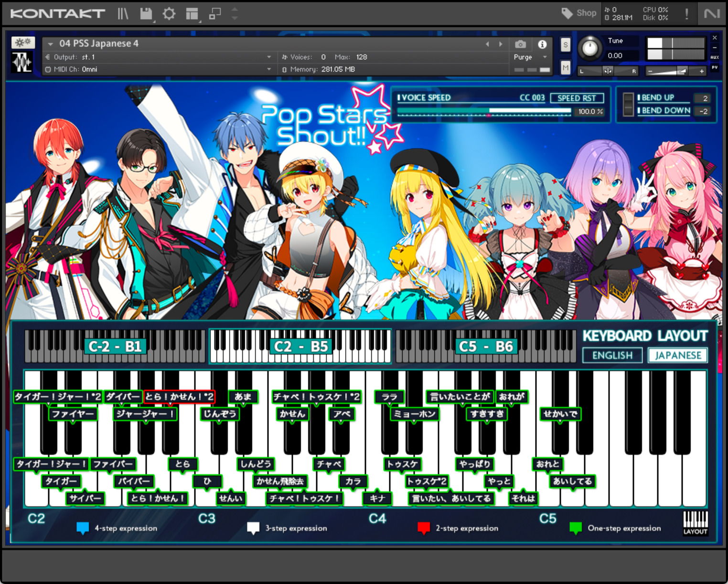The width and height of the screenshot is (728, 584).
Task: Click the キナ key label
Action: [x=377, y=498]
